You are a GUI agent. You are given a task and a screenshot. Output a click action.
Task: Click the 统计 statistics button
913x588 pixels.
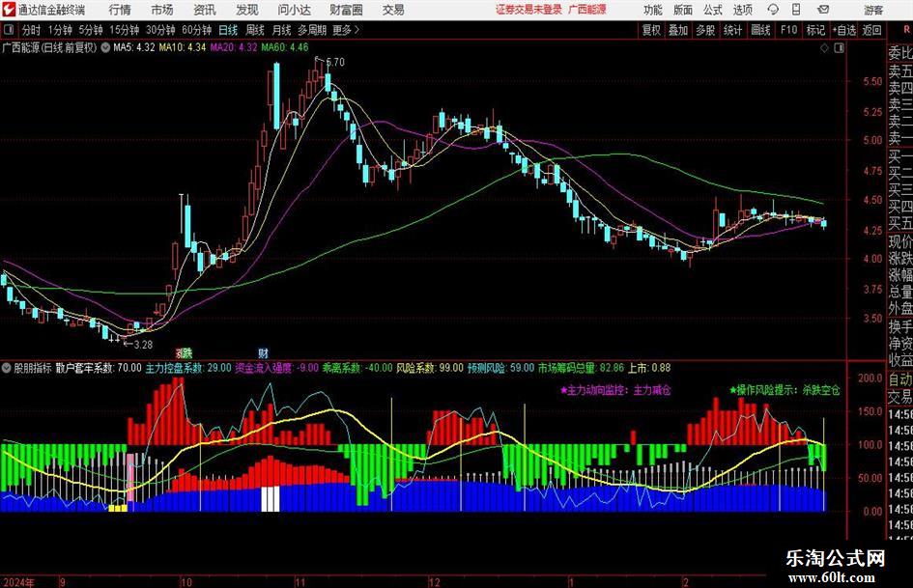733,30
